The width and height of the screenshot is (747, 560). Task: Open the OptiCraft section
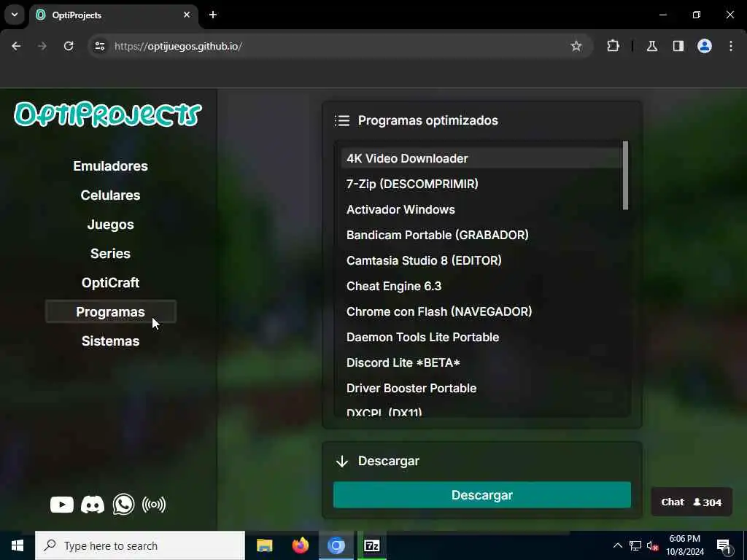[x=111, y=283]
